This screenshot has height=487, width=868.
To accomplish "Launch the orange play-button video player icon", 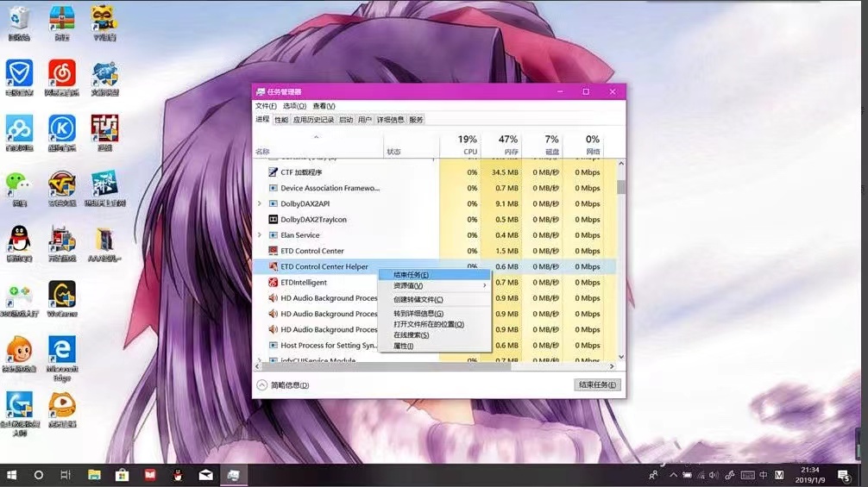I will pyautogui.click(x=61, y=409).
